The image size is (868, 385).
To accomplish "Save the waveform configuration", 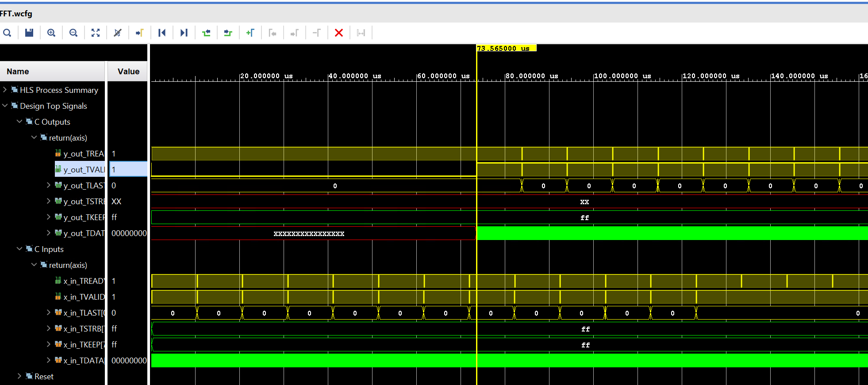I will click(29, 33).
